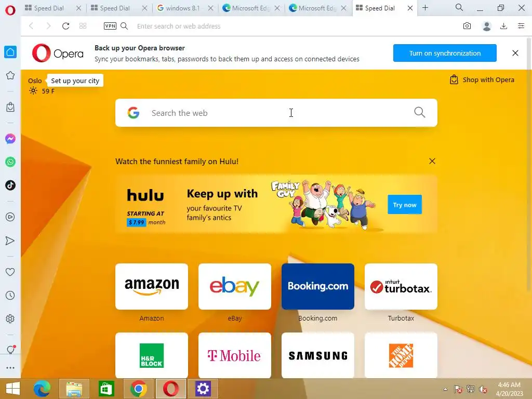The width and height of the screenshot is (532, 399).
Task: Open Bookmarks star in sidebar
Action: click(10, 75)
